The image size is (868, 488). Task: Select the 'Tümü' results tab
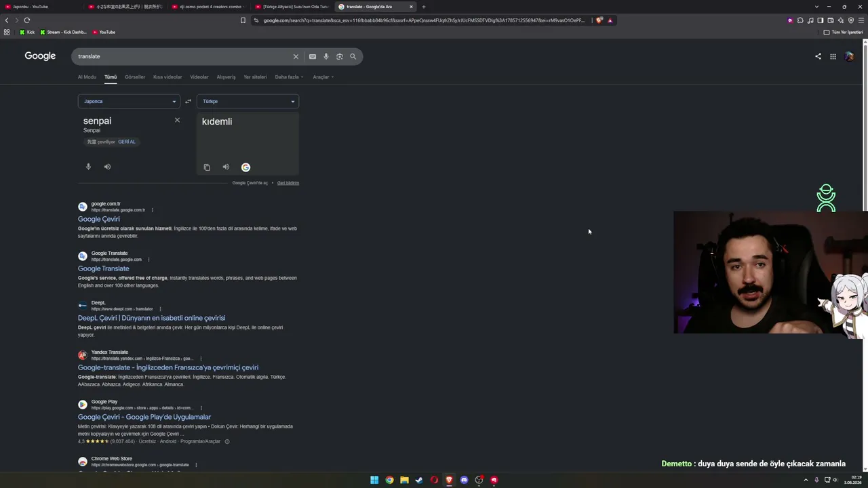pos(111,77)
